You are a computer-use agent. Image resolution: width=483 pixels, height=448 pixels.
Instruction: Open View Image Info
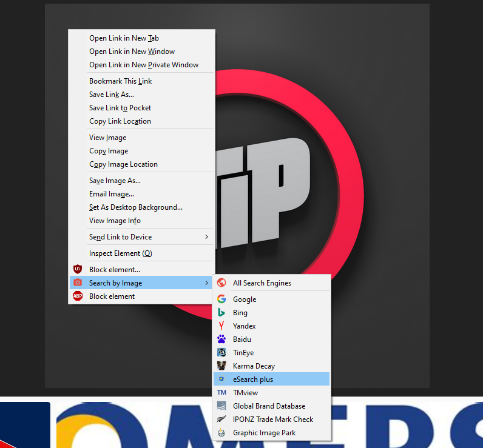coord(141,221)
